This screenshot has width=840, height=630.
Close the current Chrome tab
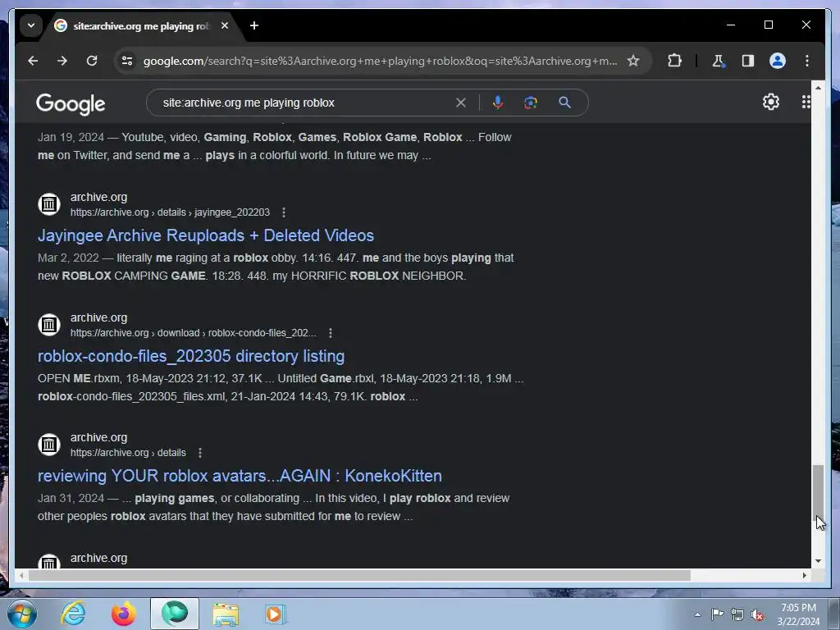click(225, 25)
